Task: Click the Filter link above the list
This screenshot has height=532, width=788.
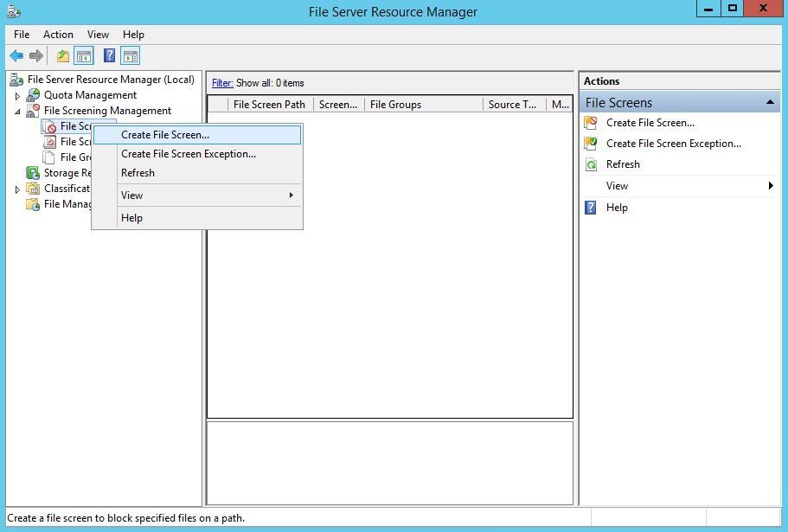Action: [x=222, y=83]
